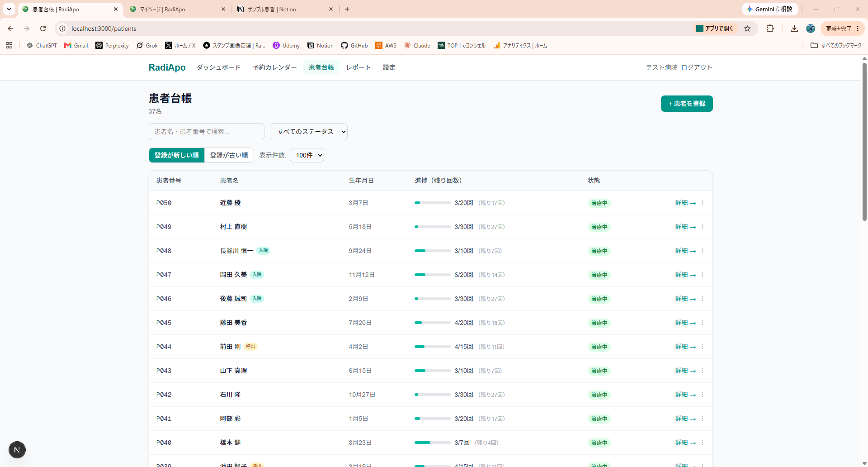Screen dimensions: 868x467
Task: Open row menu for patient P043
Action: [x=702, y=371]
